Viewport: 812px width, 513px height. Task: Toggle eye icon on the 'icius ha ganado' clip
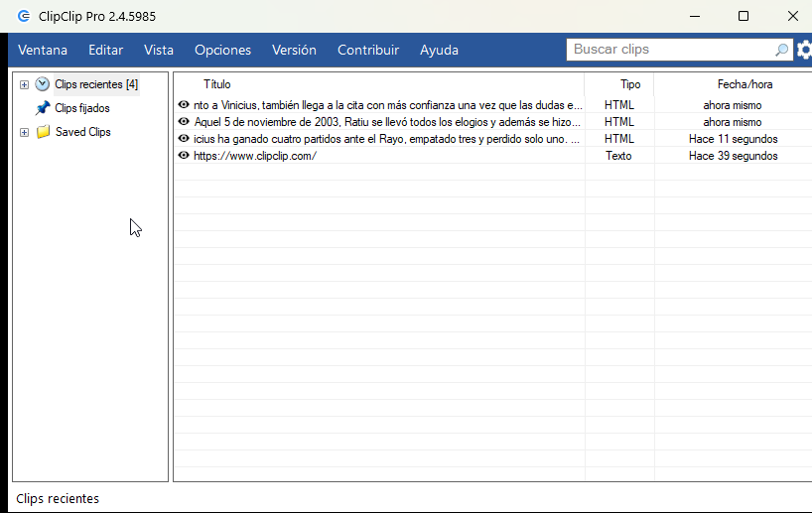click(x=184, y=139)
